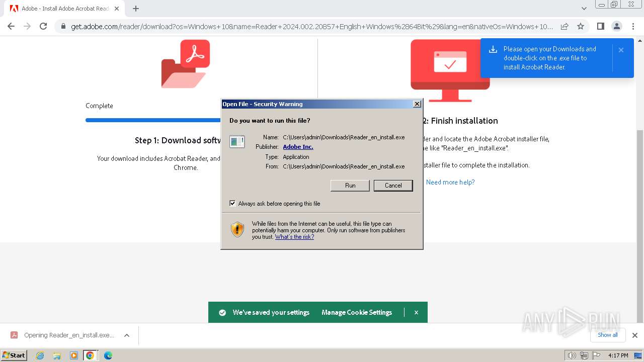Expand the download item options chevron
Image resolution: width=644 pixels, height=362 pixels.
[x=127, y=335]
